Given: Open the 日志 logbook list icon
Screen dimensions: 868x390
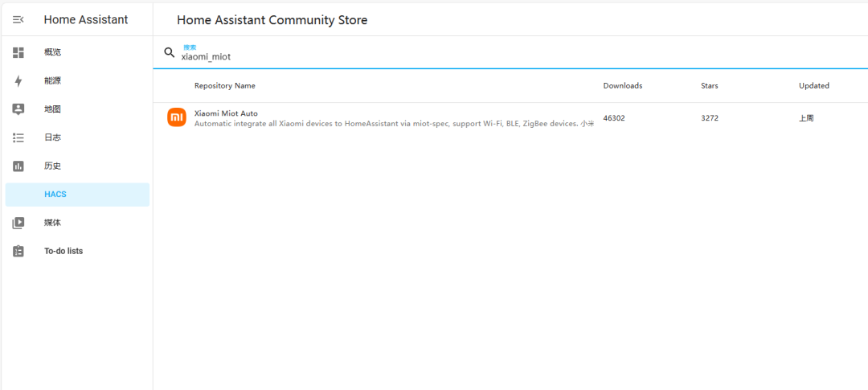Looking at the screenshot, I should tap(18, 138).
